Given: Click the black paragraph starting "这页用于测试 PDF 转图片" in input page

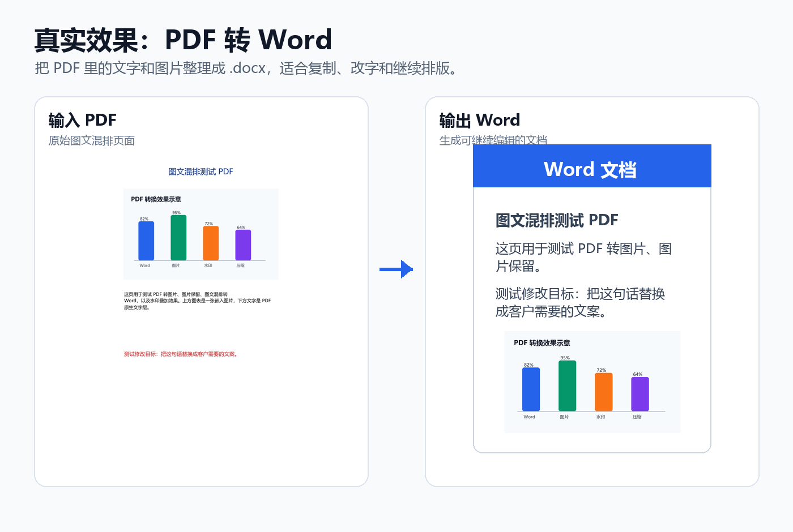Looking at the screenshot, I should coord(197,301).
